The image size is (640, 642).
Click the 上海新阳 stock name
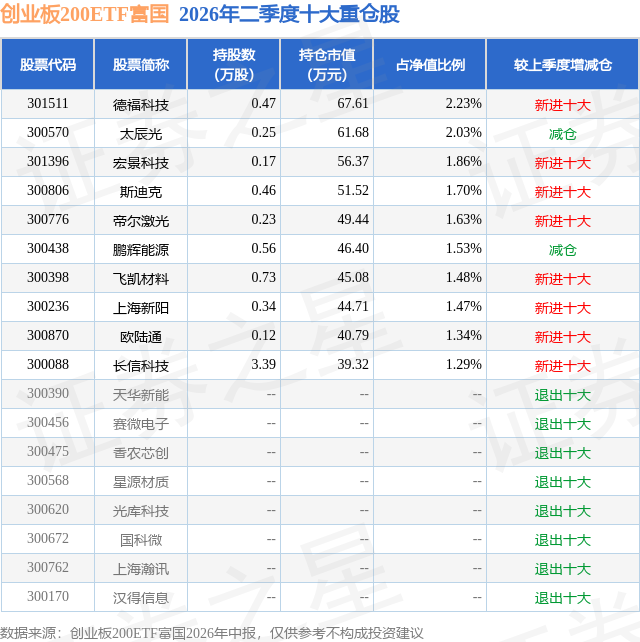[x=141, y=308]
